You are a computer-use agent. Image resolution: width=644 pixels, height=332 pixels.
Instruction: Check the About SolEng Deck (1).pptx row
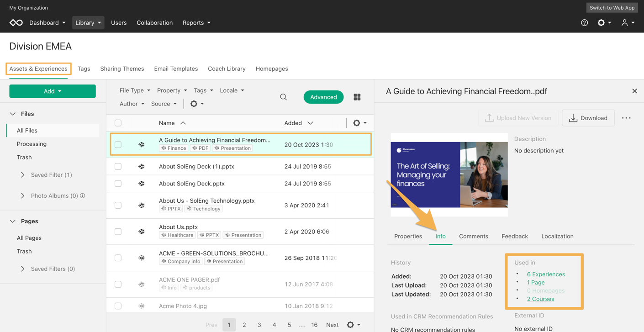[118, 166]
